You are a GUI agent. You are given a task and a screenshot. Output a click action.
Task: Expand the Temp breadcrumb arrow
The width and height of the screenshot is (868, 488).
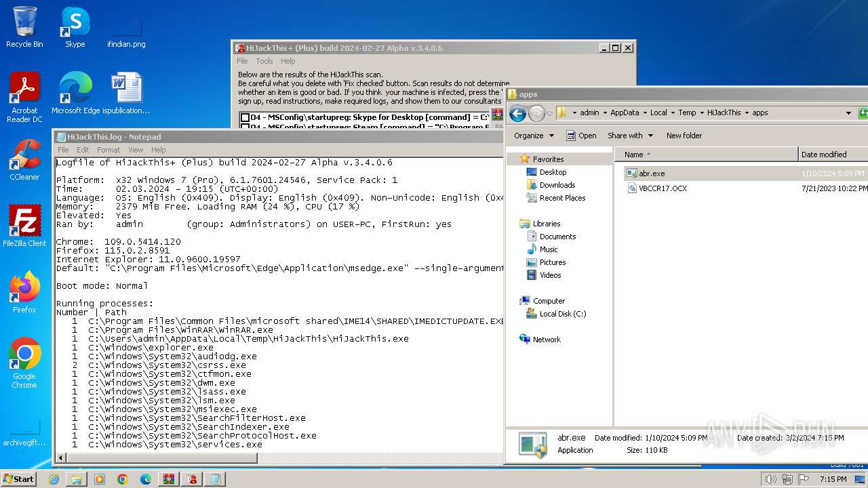pos(701,113)
